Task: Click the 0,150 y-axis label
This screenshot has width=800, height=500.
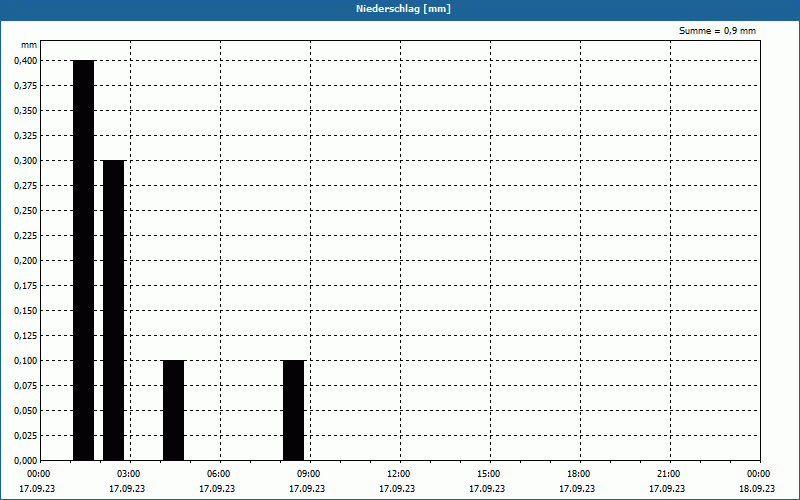Action: pyautogui.click(x=26, y=311)
